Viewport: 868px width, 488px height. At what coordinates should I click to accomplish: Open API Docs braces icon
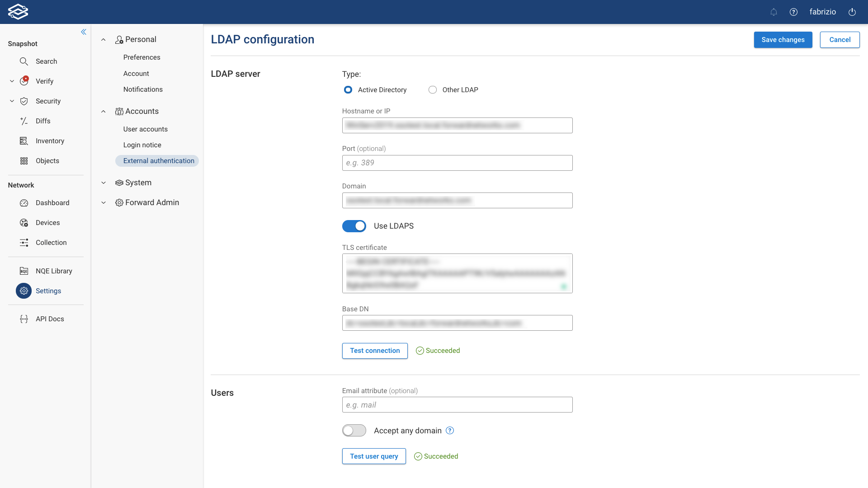click(x=24, y=319)
